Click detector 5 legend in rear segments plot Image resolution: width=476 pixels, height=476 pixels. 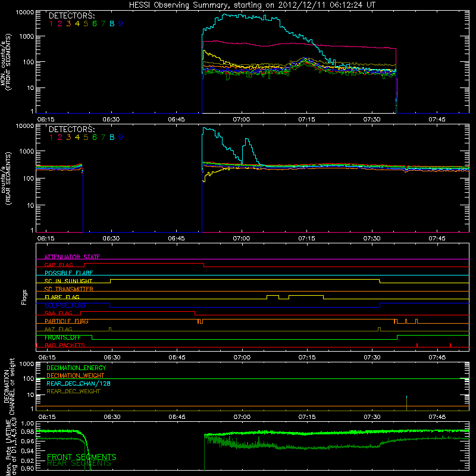[86, 137]
